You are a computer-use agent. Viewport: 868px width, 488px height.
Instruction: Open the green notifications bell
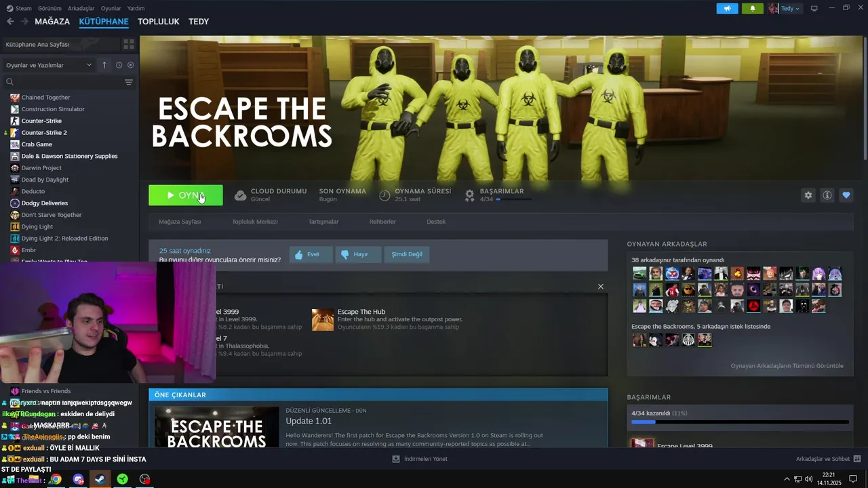(753, 8)
